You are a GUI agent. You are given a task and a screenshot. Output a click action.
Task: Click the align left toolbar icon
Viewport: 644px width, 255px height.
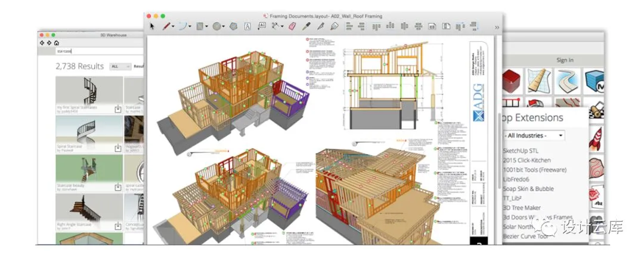click(x=349, y=26)
